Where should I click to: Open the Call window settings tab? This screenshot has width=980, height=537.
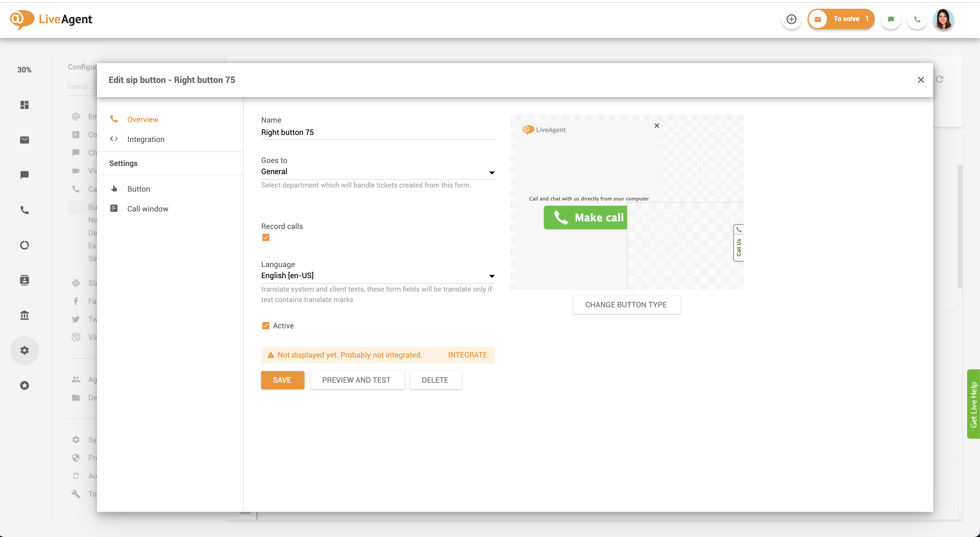148,209
